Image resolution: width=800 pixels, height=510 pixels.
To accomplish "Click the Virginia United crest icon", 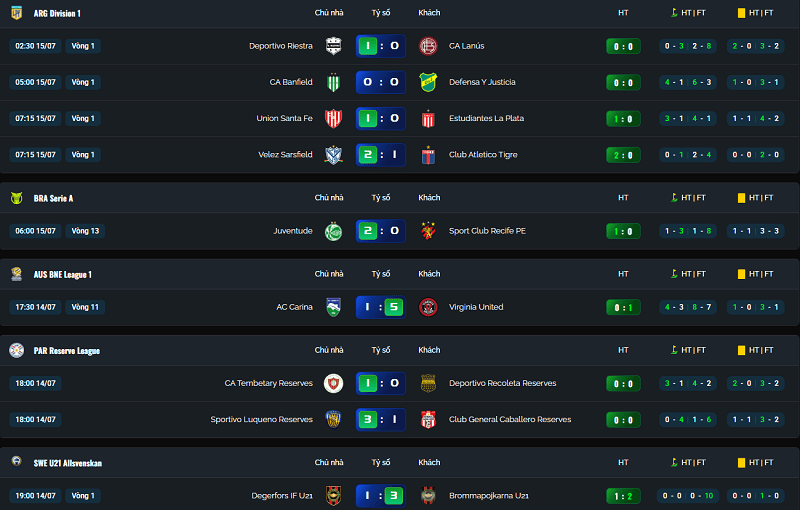I will point(428,307).
